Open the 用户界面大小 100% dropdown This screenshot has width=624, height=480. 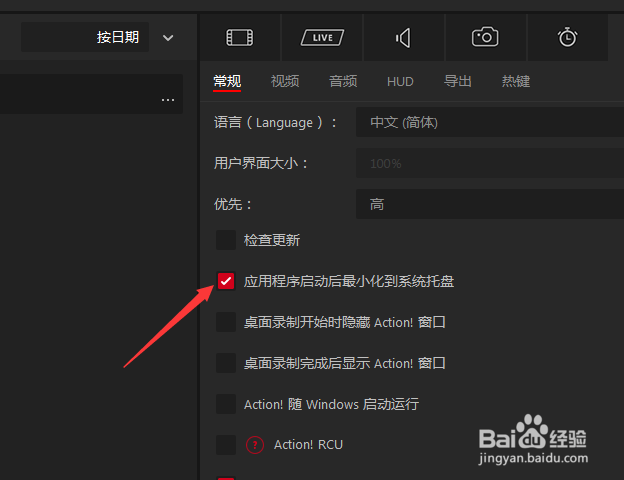coord(489,163)
